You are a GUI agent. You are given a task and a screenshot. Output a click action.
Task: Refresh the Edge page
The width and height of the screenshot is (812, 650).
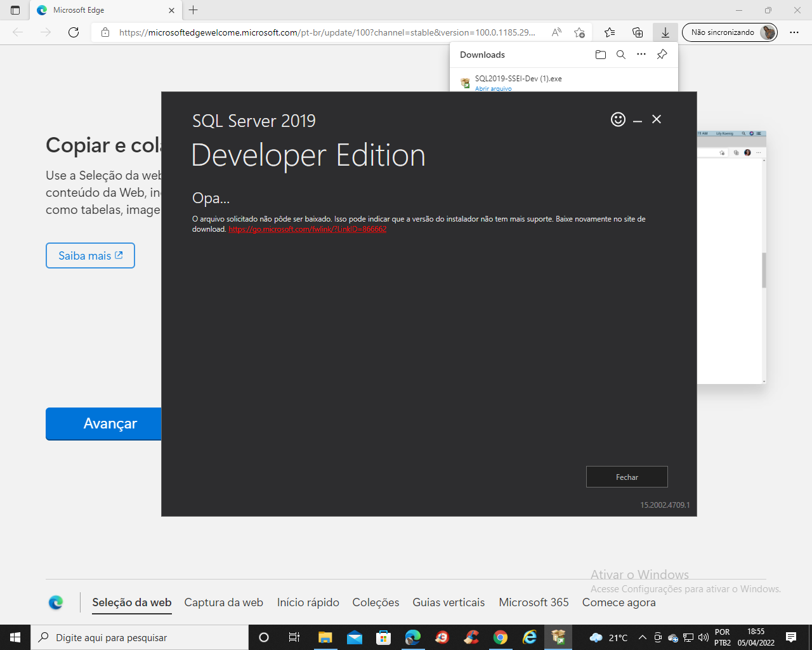(74, 32)
